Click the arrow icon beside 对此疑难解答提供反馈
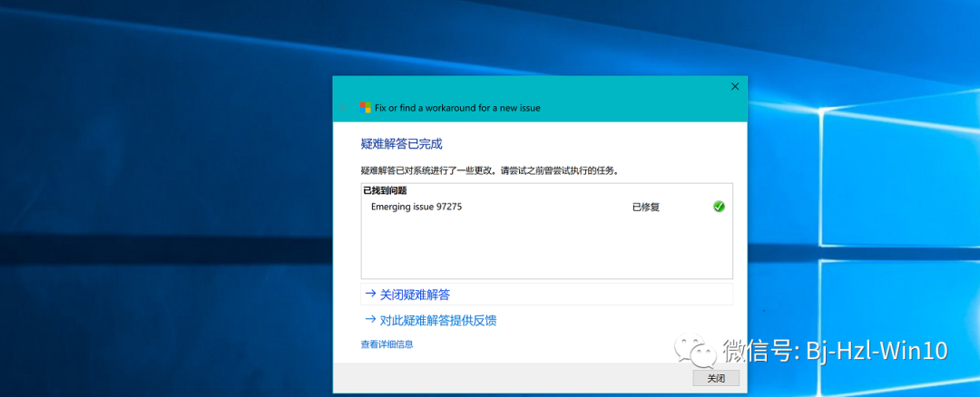This screenshot has width=980, height=397. point(369,320)
